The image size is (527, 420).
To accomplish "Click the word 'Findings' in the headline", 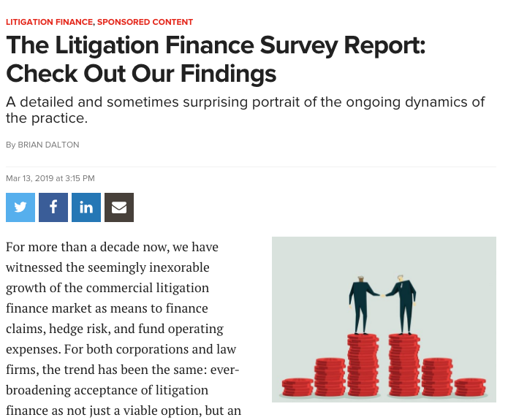I will pyautogui.click(x=229, y=74).
